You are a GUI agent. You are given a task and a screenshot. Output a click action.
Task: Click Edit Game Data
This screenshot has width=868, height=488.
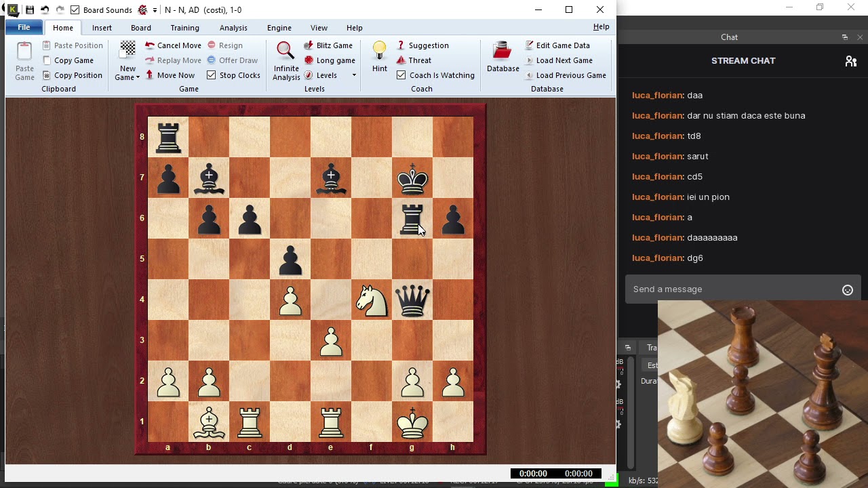point(557,45)
